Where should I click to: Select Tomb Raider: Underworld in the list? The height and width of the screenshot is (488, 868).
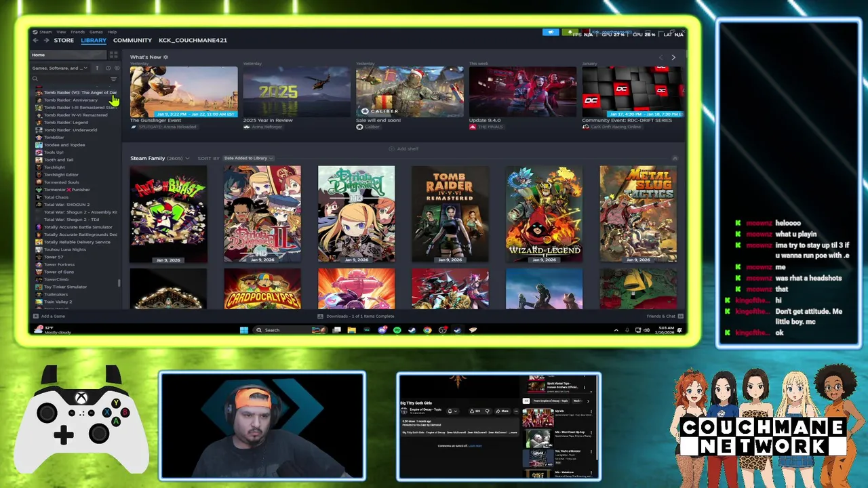tap(71, 129)
